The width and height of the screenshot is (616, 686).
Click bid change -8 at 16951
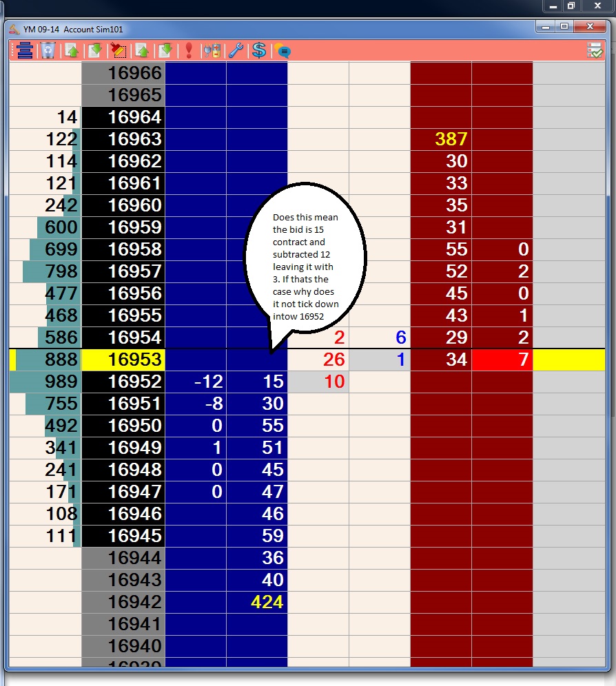196,404
